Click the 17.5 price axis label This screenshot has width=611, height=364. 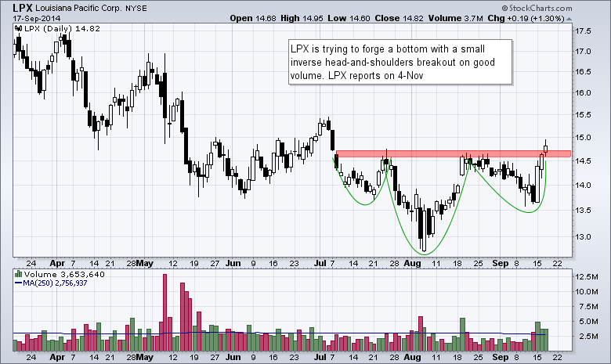[x=583, y=31]
